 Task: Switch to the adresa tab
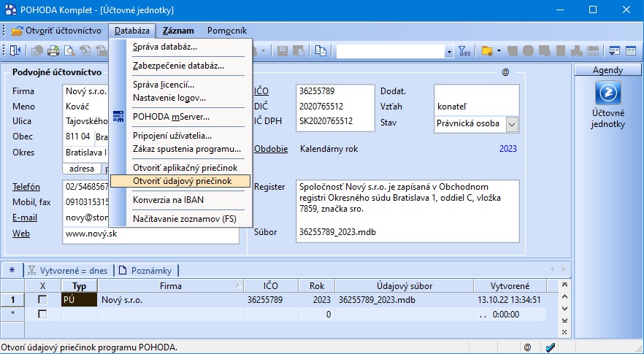tap(82, 169)
